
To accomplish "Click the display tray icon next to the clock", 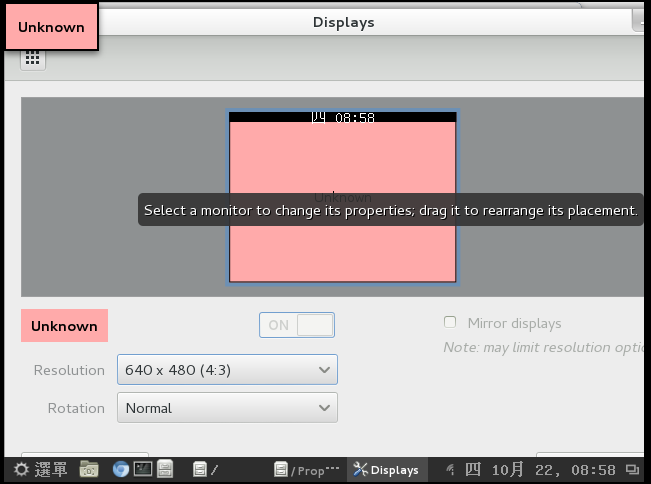I will [x=633, y=470].
